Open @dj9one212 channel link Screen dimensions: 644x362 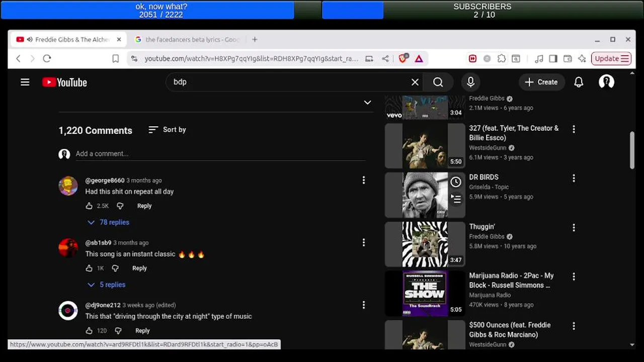(x=103, y=305)
